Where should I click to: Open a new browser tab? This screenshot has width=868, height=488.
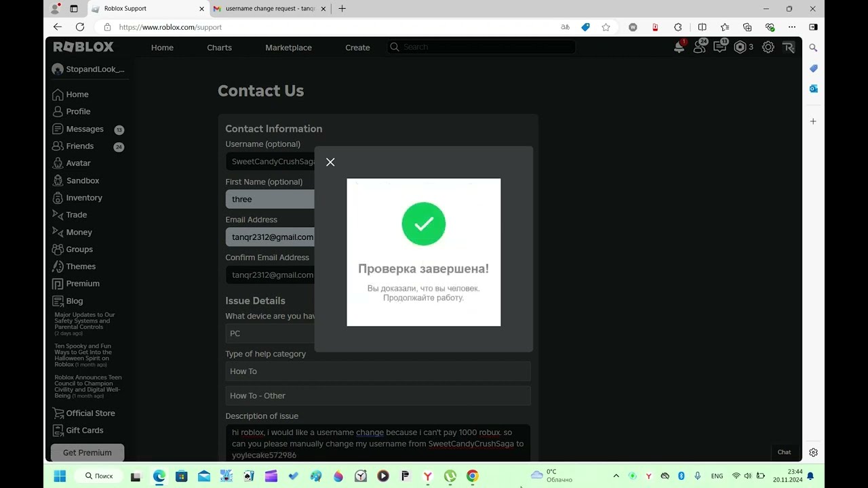[342, 9]
